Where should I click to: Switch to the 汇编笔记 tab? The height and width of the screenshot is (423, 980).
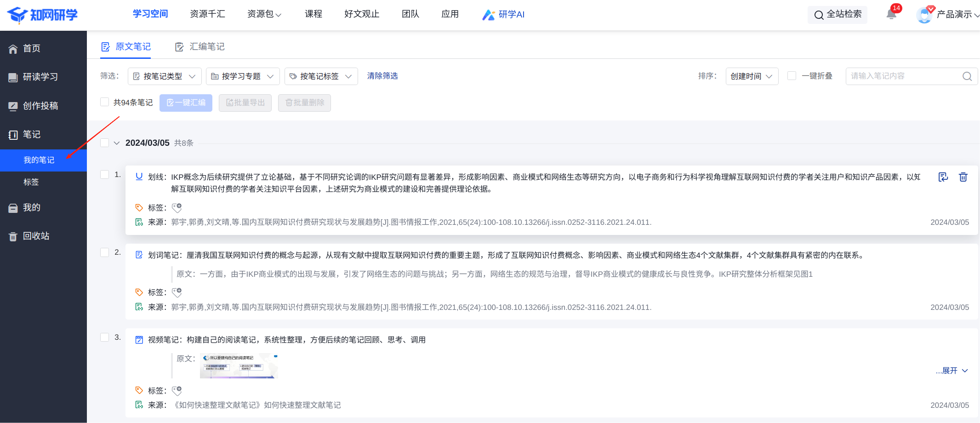[200, 47]
